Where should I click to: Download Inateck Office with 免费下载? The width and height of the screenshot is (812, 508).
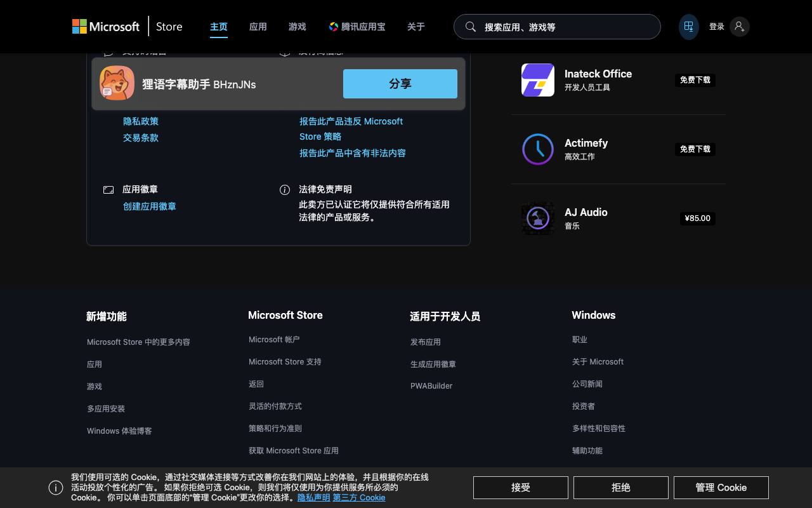(x=695, y=80)
